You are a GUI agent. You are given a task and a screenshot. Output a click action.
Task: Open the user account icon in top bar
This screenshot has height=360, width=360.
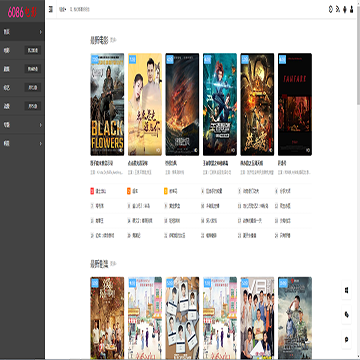(351, 9)
